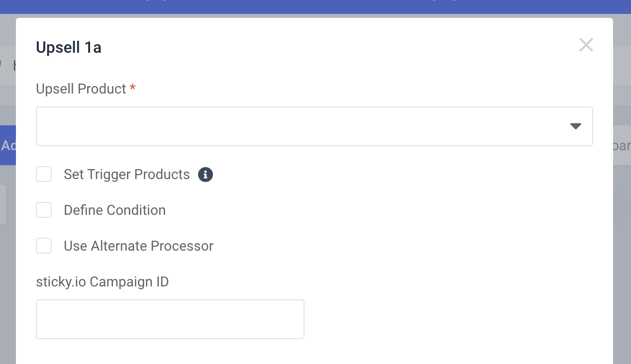Click the green icon behind dialog's left edge

1,65
